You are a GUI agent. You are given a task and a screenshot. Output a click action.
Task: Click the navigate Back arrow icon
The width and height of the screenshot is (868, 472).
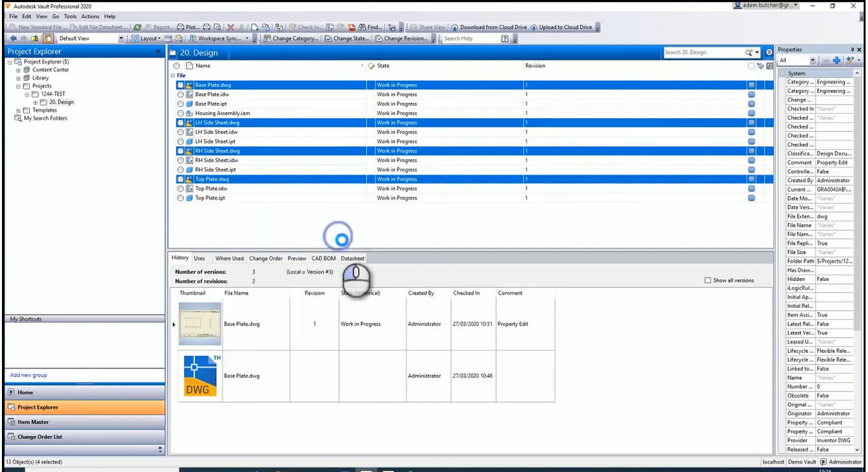tap(14, 38)
